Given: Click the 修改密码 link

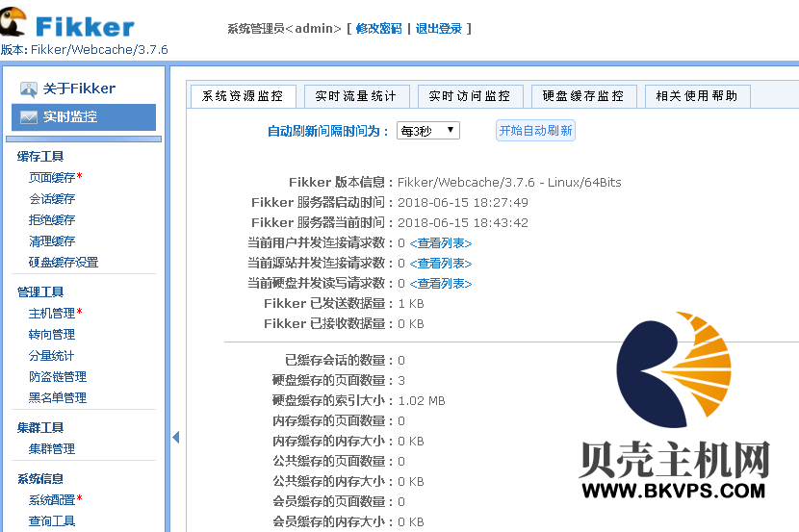Looking at the screenshot, I should [378, 29].
